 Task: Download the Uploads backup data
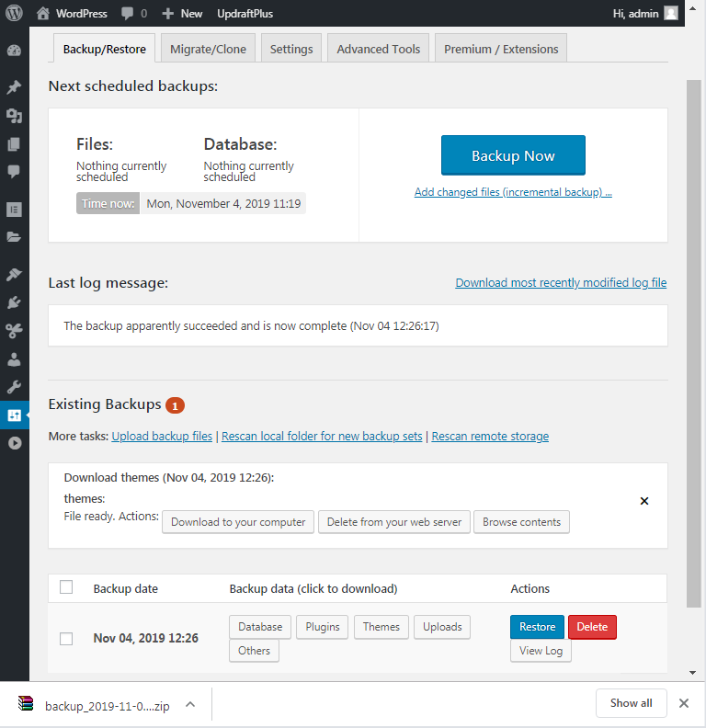442,627
